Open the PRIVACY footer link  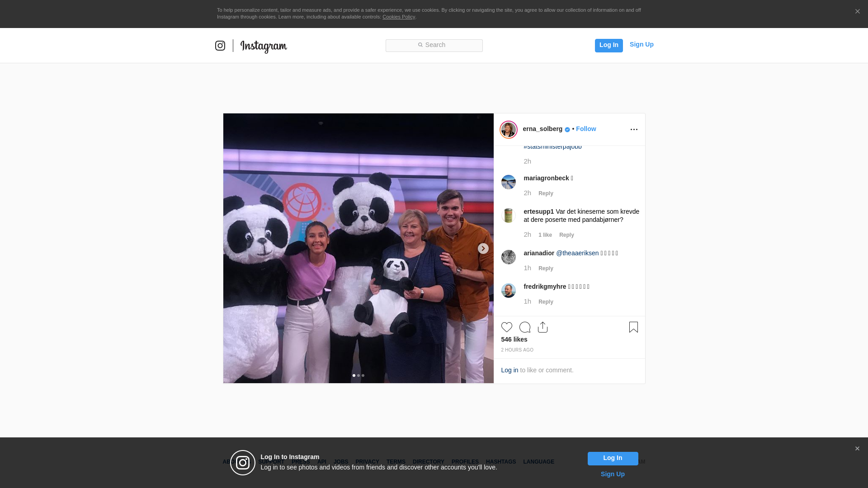pos(367,462)
